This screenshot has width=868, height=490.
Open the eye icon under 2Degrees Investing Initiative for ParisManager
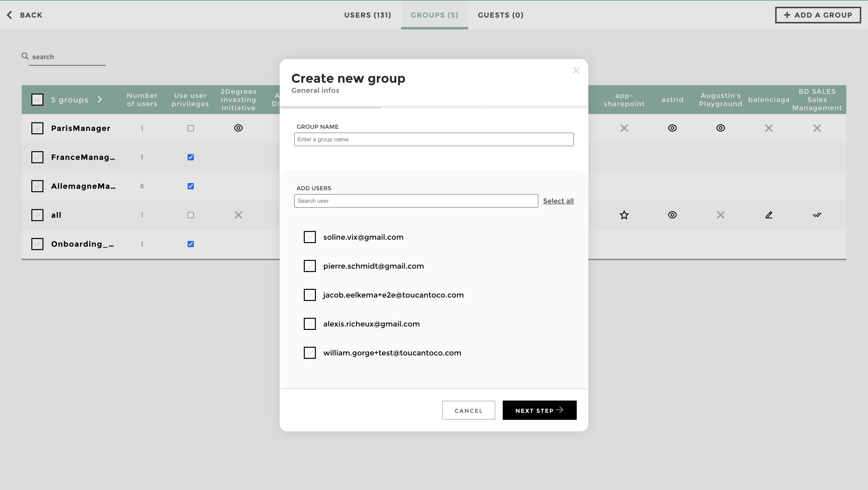click(x=238, y=128)
